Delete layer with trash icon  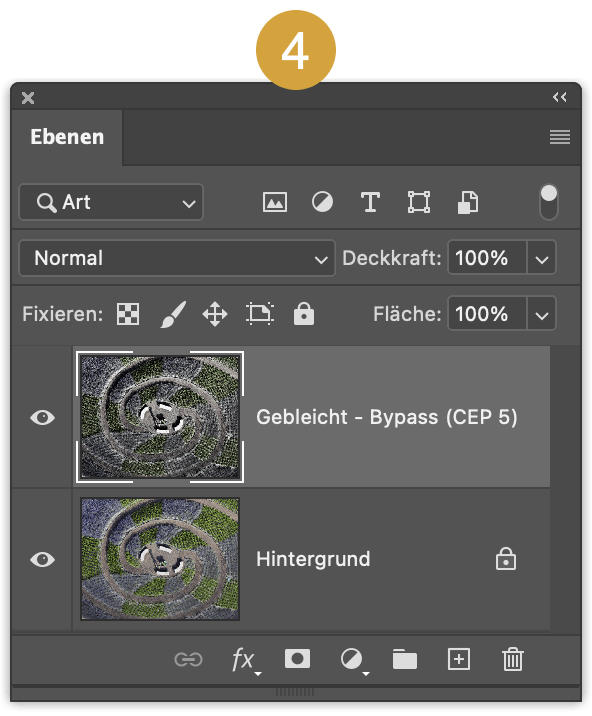[x=513, y=659]
